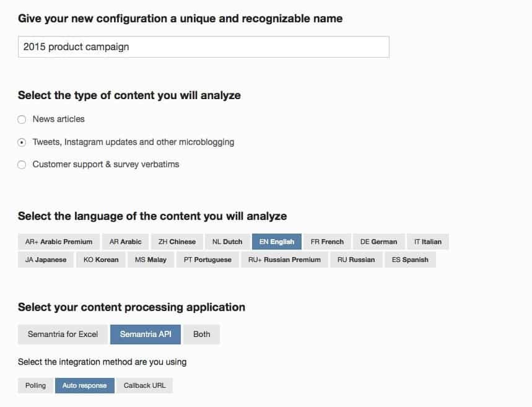The width and height of the screenshot is (532, 407).
Task: Select JA Japanese language button
Action: [x=46, y=260]
